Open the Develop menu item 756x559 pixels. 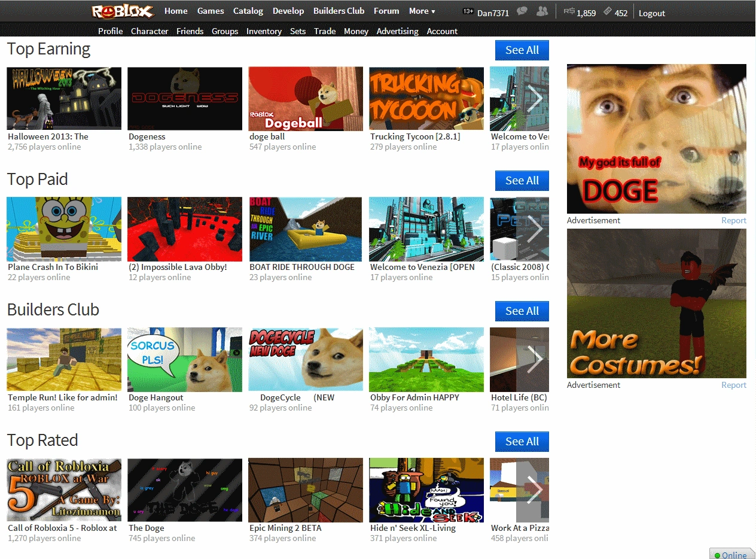(288, 11)
